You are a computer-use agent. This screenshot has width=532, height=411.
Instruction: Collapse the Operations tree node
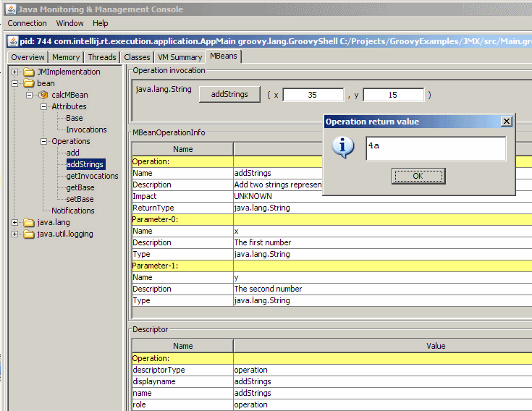(x=43, y=141)
